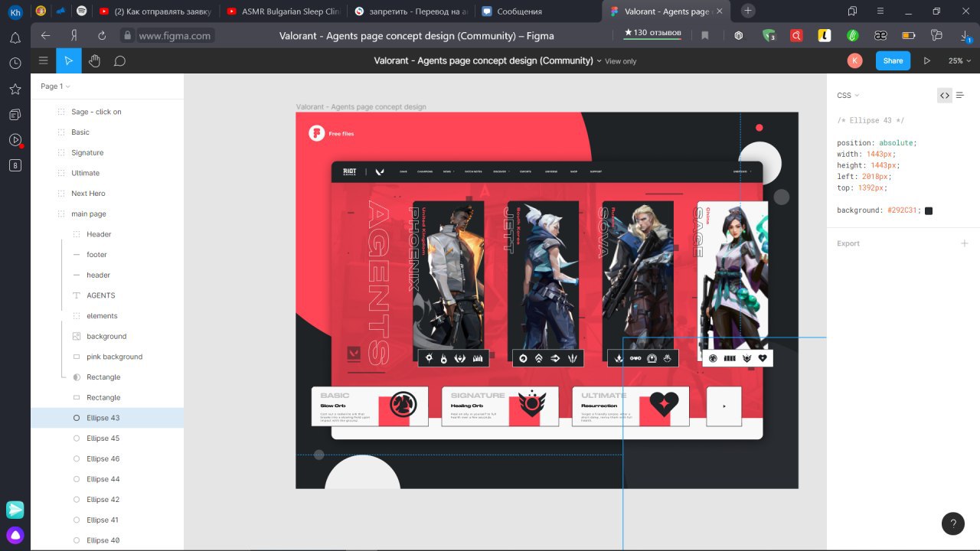Select the Basic frame layer

[107, 132]
